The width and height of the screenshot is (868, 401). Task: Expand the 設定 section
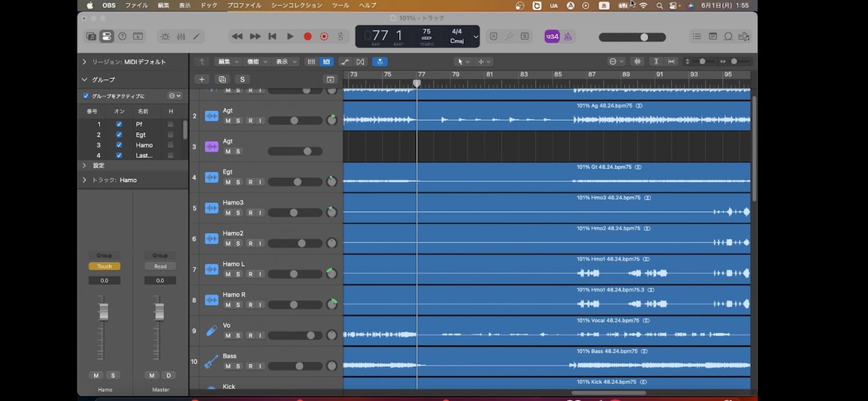click(x=84, y=166)
